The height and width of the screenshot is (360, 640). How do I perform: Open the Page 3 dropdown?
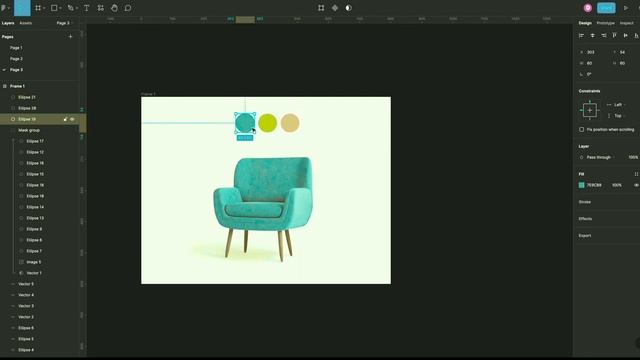pyautogui.click(x=64, y=23)
